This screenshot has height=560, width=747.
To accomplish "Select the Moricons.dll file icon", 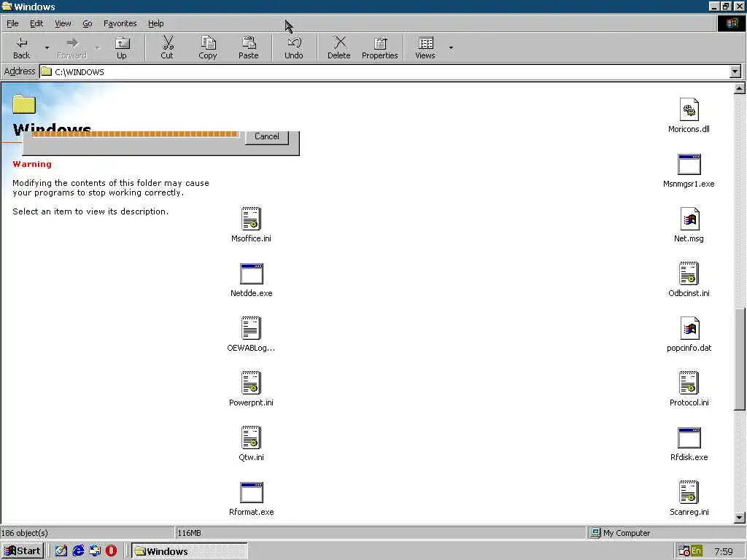I will pos(689,109).
